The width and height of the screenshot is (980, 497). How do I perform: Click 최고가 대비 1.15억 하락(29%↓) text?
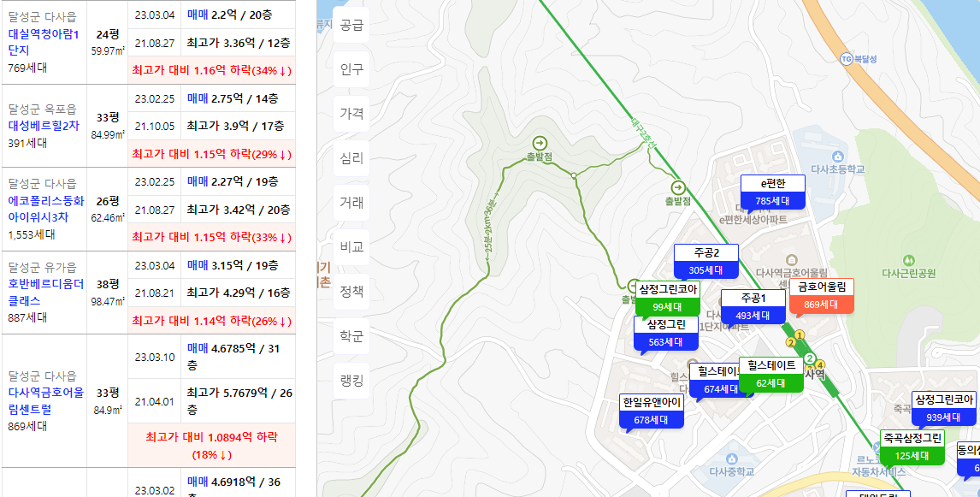(x=212, y=154)
